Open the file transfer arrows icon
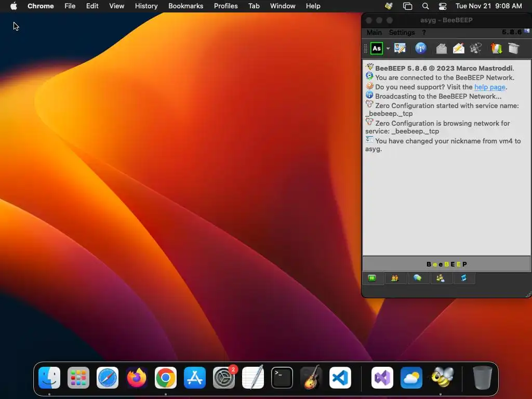The width and height of the screenshot is (532, 399). tap(496, 48)
